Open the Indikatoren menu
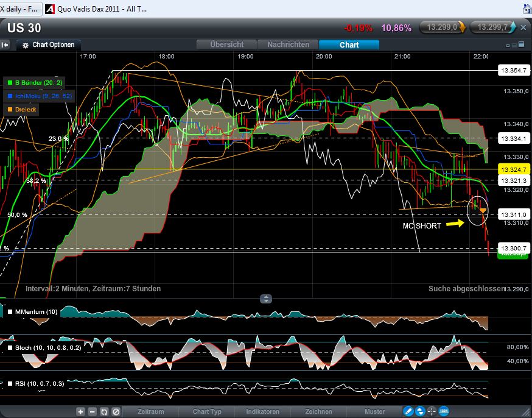Viewport: 532px width, 418px height. coord(262,411)
